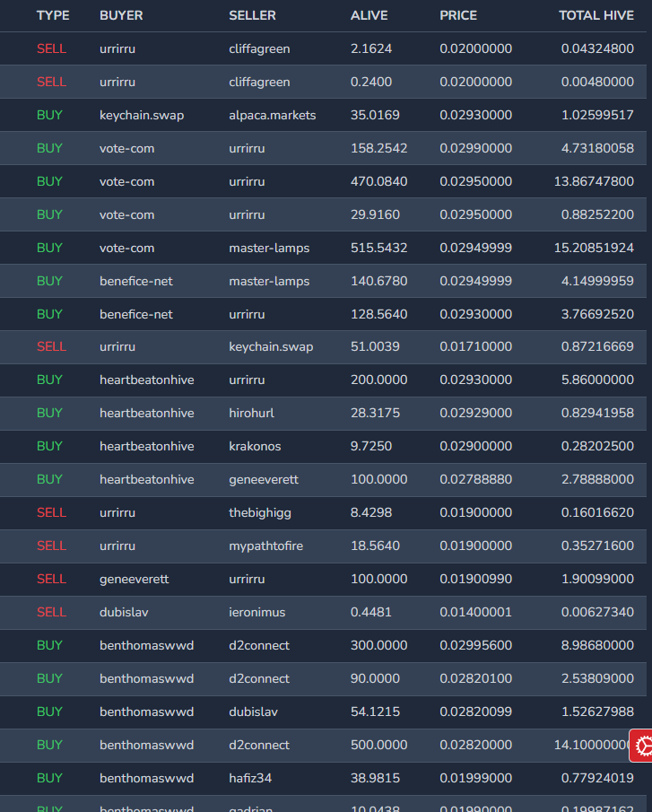
Task: Click the SELLER column header
Action: tap(252, 15)
